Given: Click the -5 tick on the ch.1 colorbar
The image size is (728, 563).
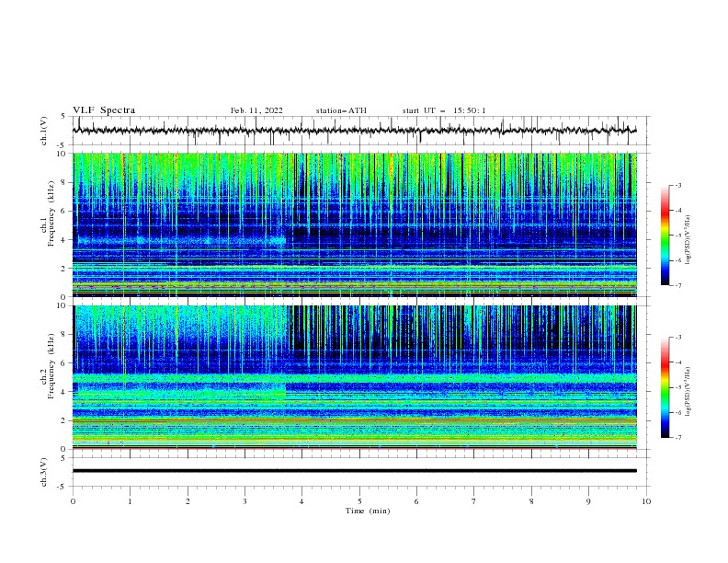Looking at the screenshot, I should 678,236.
